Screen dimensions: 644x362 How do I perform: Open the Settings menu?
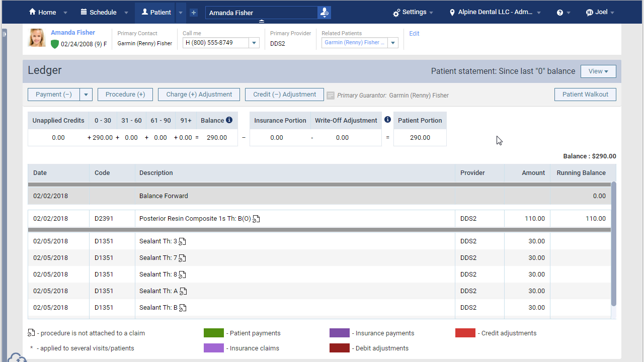[x=414, y=12]
